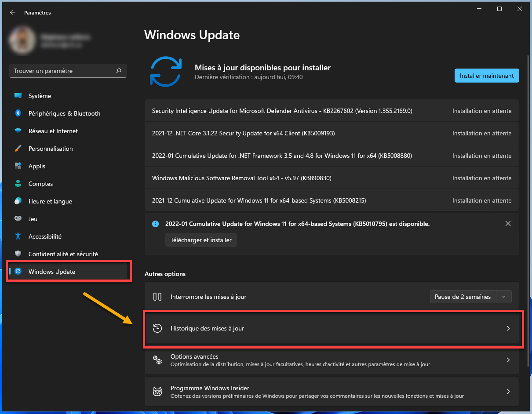
Task: Click KB5010795 est disponible message text
Action: (x=297, y=224)
